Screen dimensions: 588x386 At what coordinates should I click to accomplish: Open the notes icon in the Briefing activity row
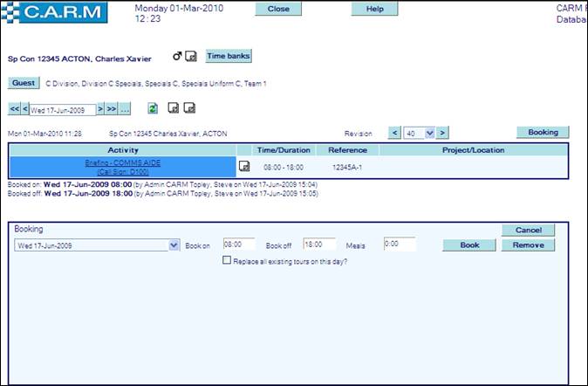[x=244, y=166]
